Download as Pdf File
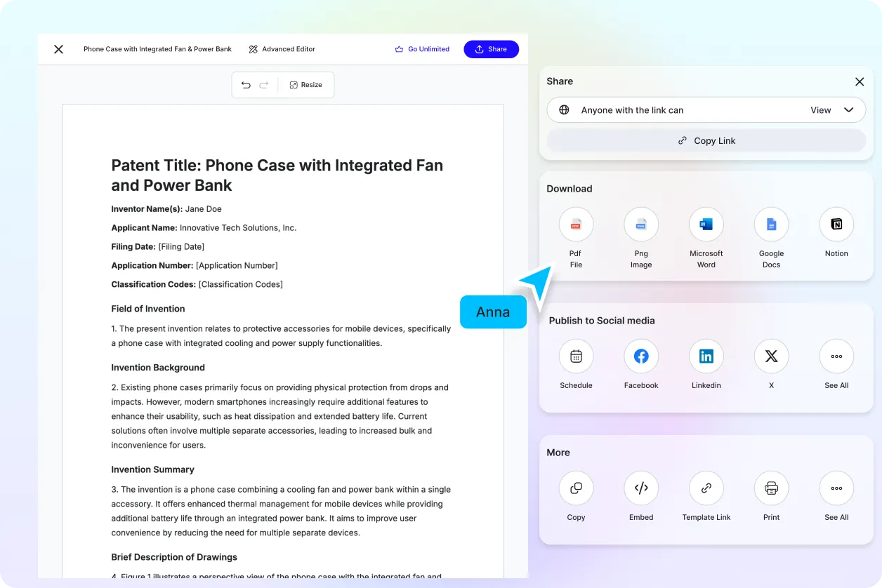 576,225
